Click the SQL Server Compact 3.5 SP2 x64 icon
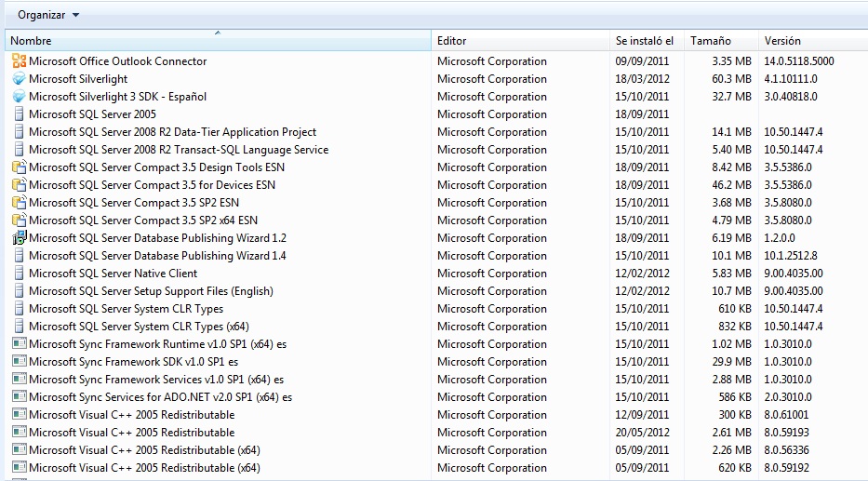This screenshot has height=481, width=868. click(20, 220)
